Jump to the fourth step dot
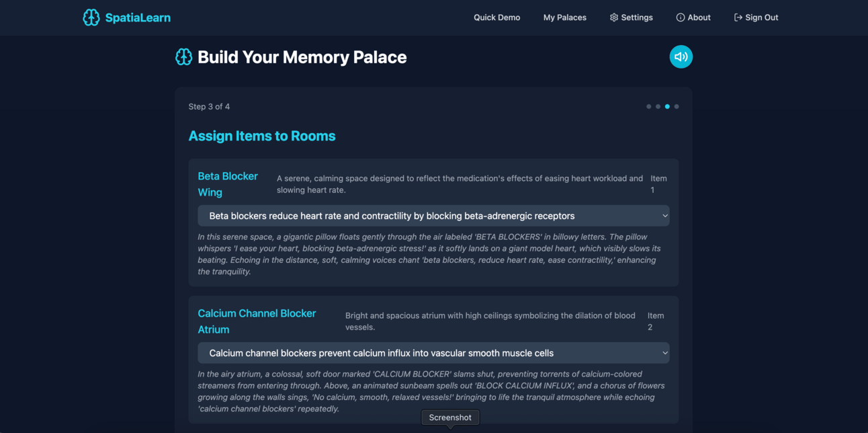868x433 pixels. (677, 106)
